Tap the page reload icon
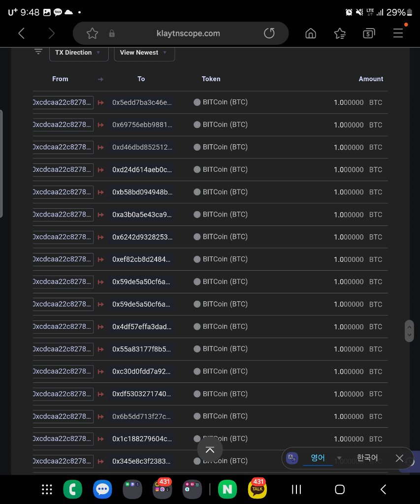This screenshot has height=504, width=420. tap(269, 33)
